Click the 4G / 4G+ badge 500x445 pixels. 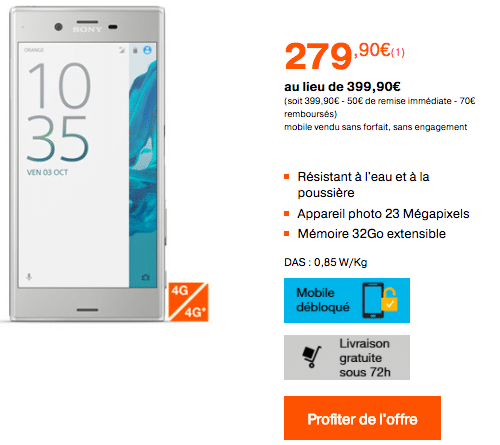tap(188, 302)
